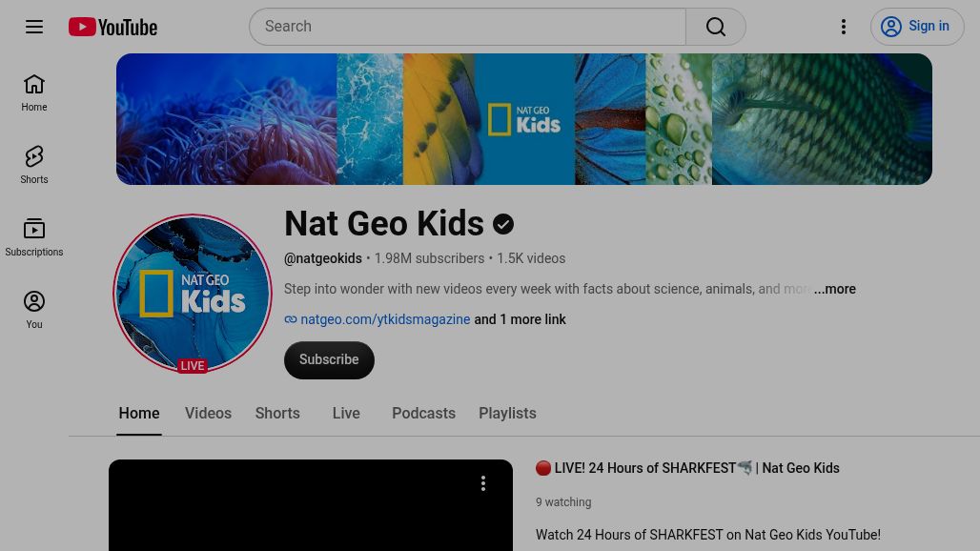Click the verified checkmark badge
The height and width of the screenshot is (551, 980).
click(503, 224)
